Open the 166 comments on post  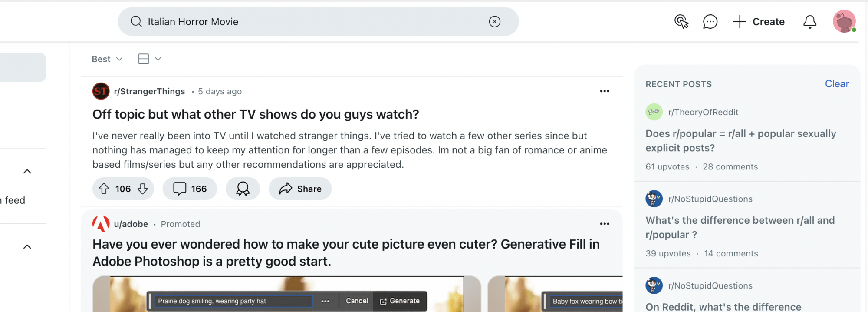tap(190, 189)
